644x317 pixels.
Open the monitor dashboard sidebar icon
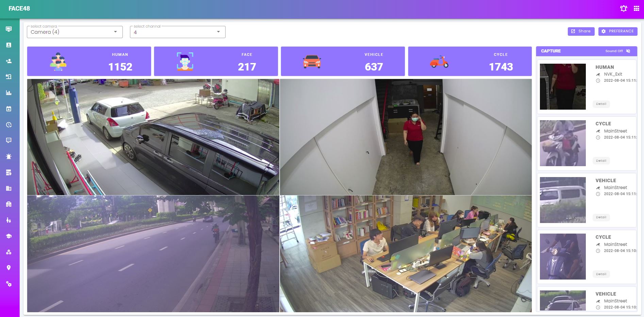click(x=9, y=29)
